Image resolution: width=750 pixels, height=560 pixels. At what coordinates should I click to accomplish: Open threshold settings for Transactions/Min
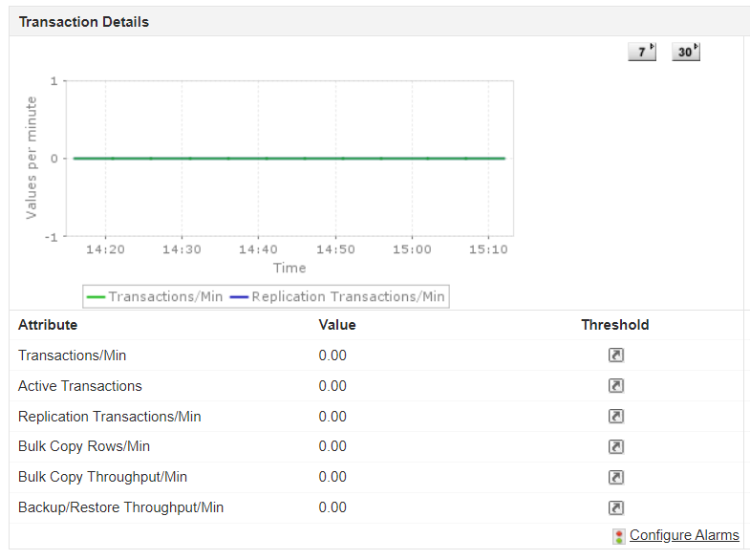pos(616,355)
